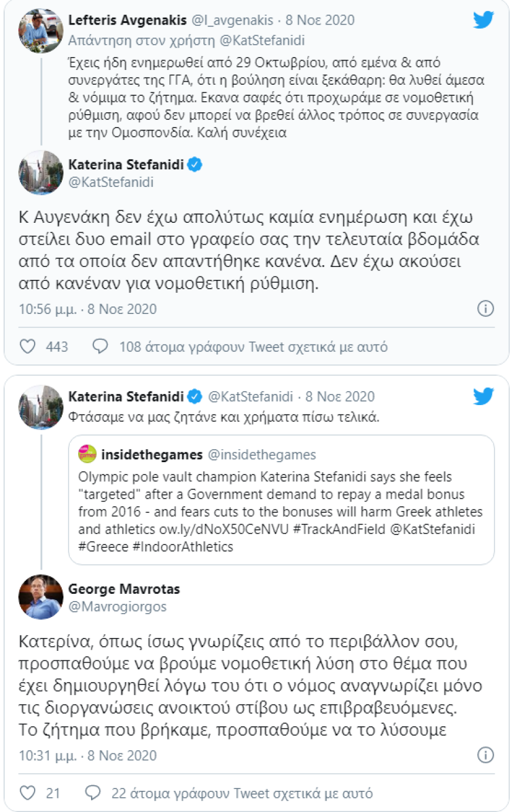
Task: Open the reply bubble showing 22 people tweeting
Action: click(x=92, y=793)
